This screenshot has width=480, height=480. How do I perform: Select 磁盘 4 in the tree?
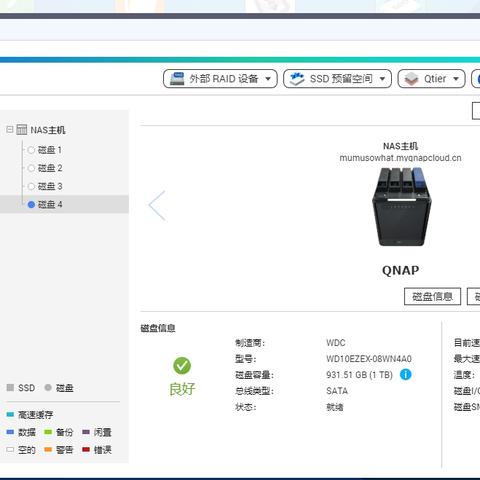click(64, 204)
